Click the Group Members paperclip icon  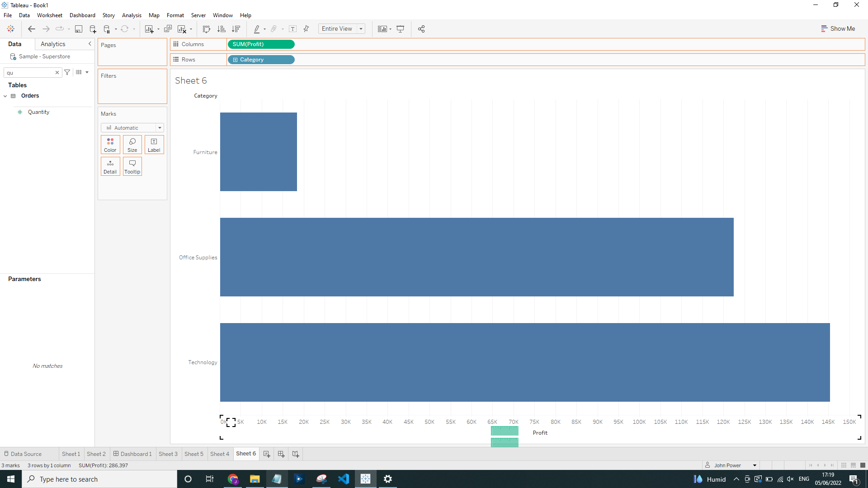[274, 29]
